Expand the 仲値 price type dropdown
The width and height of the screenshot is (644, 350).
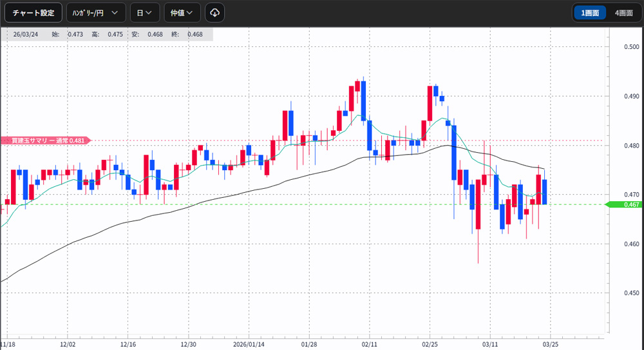(182, 12)
